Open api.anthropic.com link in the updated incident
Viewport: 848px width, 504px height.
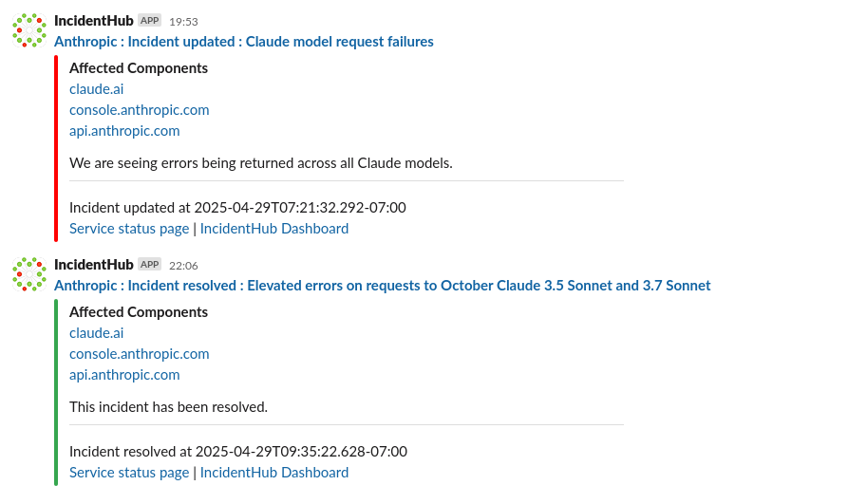point(124,131)
